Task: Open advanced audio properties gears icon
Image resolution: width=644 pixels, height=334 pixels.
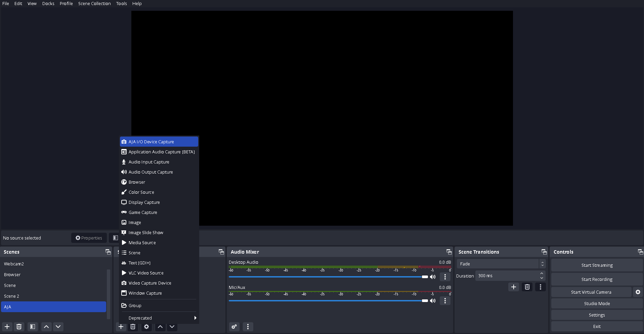Action: pos(234,327)
